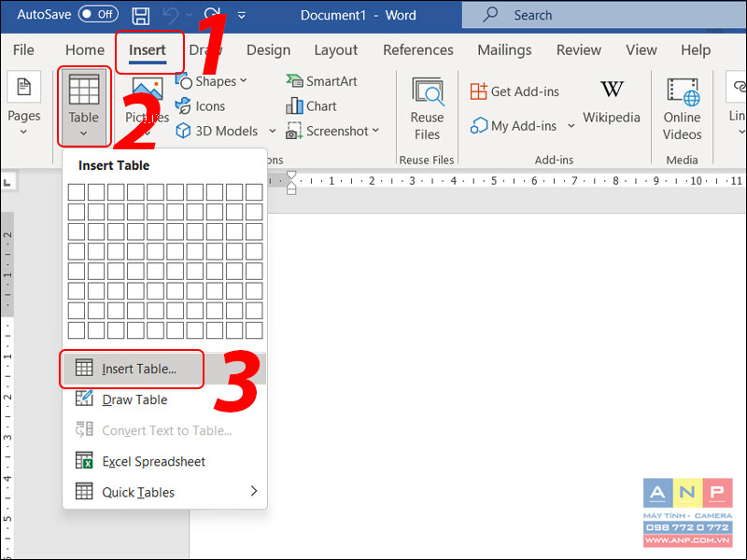Click the Chart icon
The image size is (747, 560).
[294, 105]
